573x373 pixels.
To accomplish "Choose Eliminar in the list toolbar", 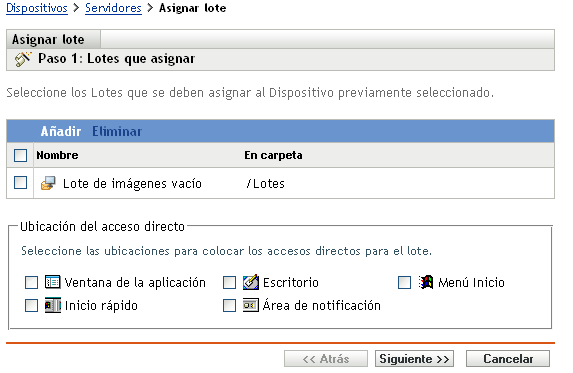I will coord(117,131).
